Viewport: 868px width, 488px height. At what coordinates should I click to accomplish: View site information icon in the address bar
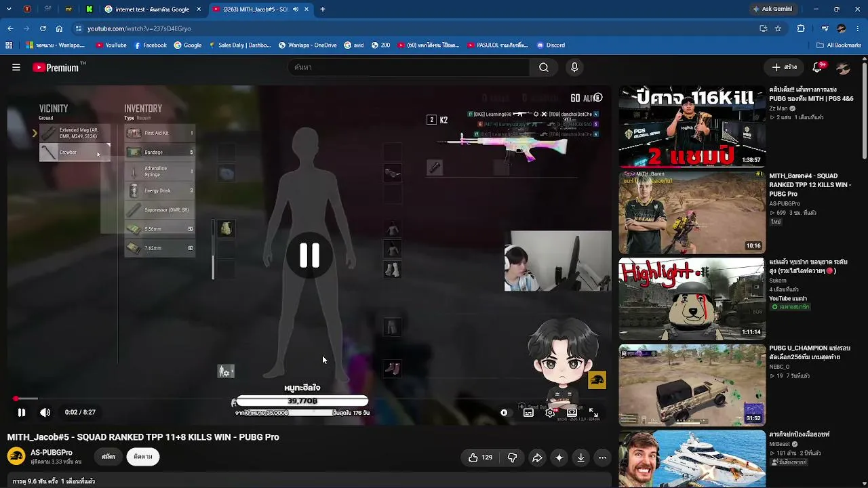pyautogui.click(x=79, y=28)
